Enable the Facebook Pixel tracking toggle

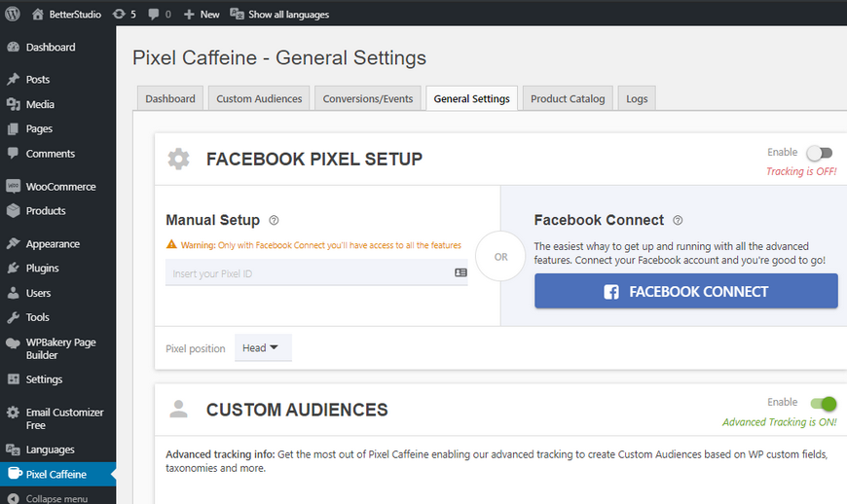click(820, 153)
